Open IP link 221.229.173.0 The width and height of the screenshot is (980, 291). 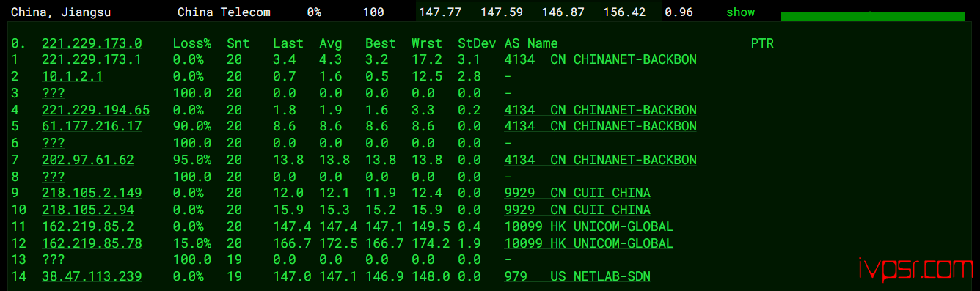tap(92, 43)
